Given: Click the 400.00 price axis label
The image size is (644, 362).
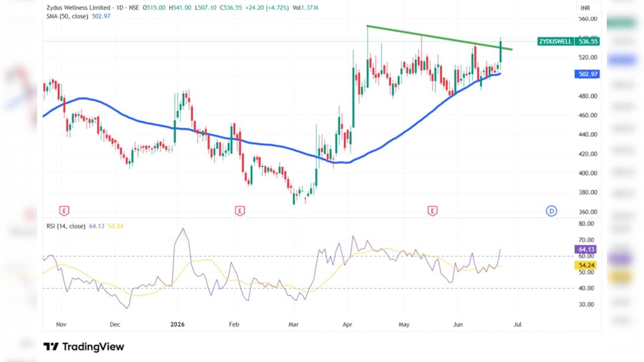Looking at the screenshot, I should tap(588, 173).
